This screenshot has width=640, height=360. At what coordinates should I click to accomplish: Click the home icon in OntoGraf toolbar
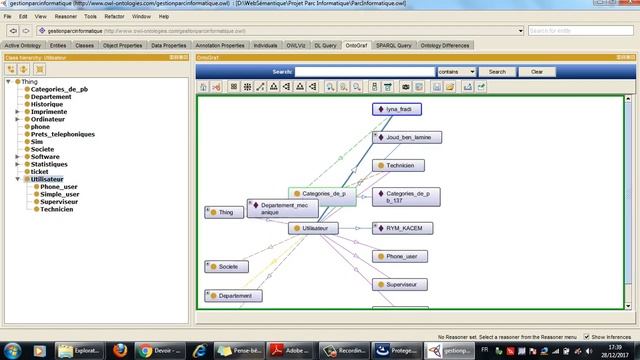point(203,87)
